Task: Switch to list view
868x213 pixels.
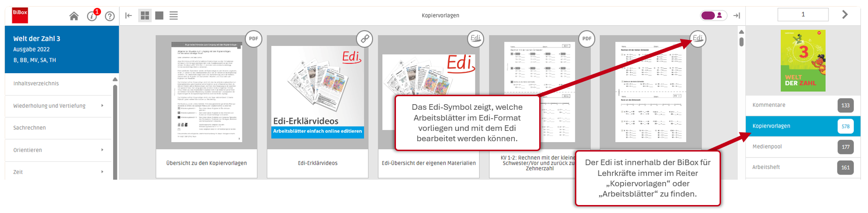Action: pyautogui.click(x=174, y=15)
